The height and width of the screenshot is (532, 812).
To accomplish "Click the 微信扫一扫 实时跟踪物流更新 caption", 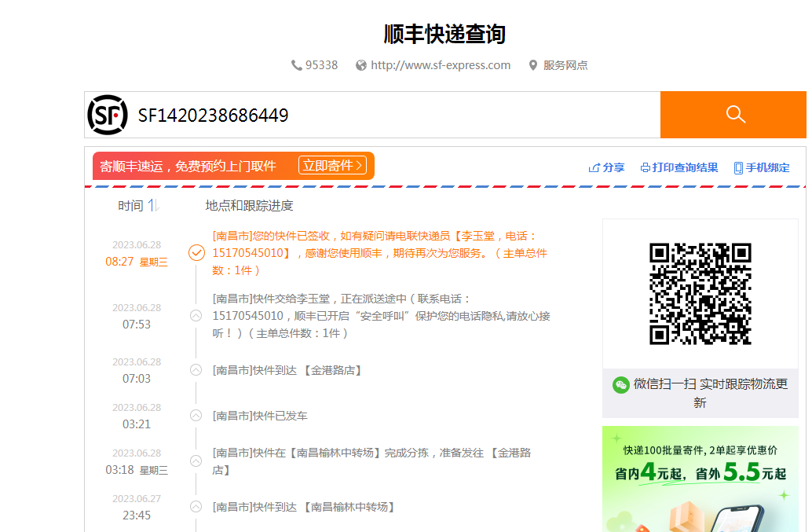I will coord(710,393).
